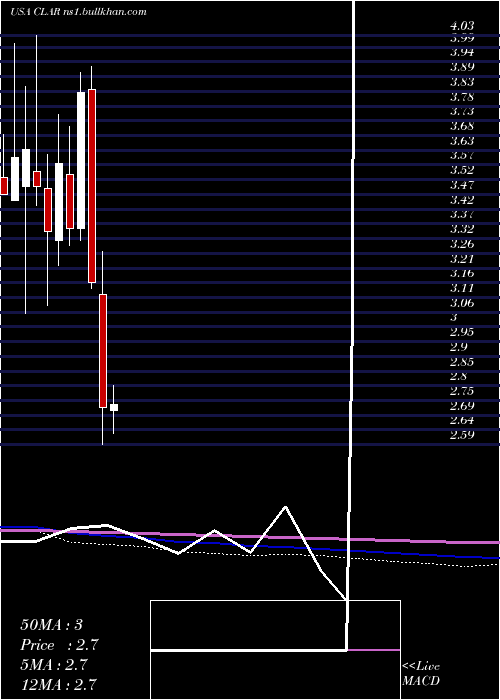Click the 3.37 price axis label

pyautogui.click(x=462, y=214)
